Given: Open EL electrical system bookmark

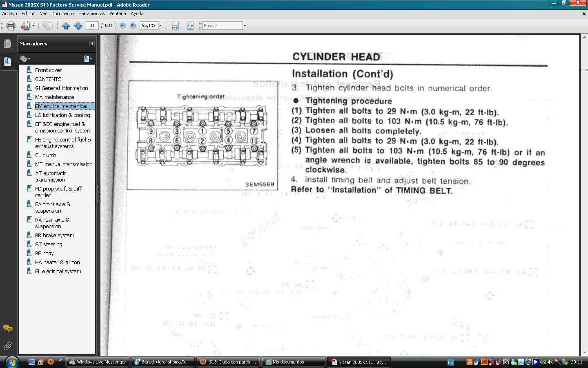Looking at the screenshot, I should (x=58, y=271).
